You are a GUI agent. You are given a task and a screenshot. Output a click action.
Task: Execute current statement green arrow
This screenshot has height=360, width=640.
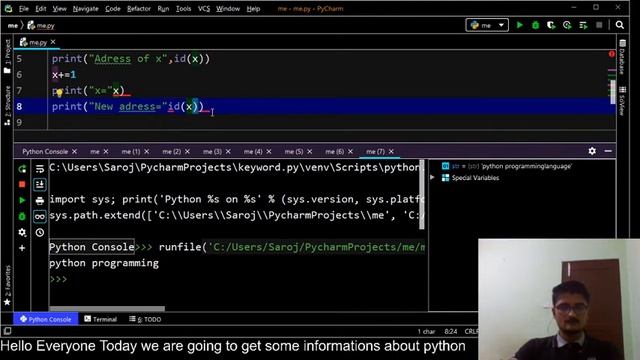[22, 200]
